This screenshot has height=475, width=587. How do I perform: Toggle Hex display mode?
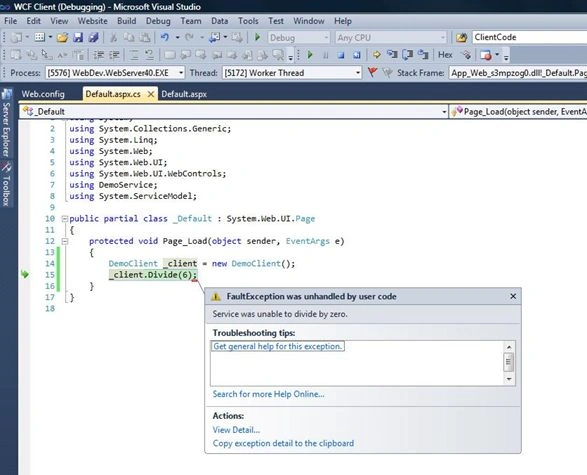445,55
